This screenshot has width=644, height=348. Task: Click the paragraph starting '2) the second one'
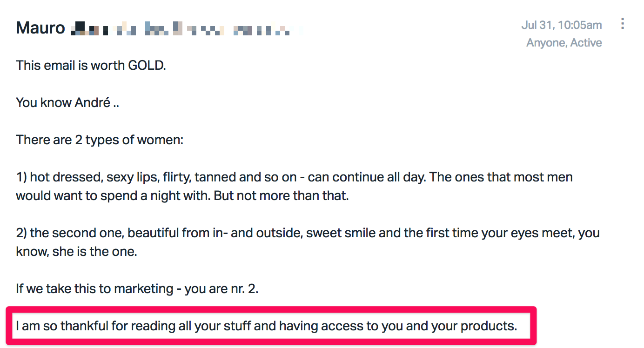(308, 242)
